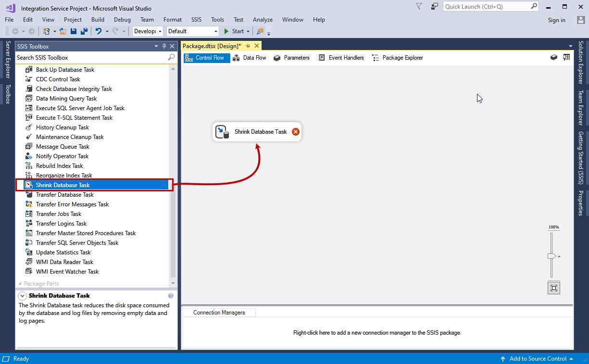589x364 pixels.
Task: Open the New Project dropdown arrow
Action: [55, 31]
